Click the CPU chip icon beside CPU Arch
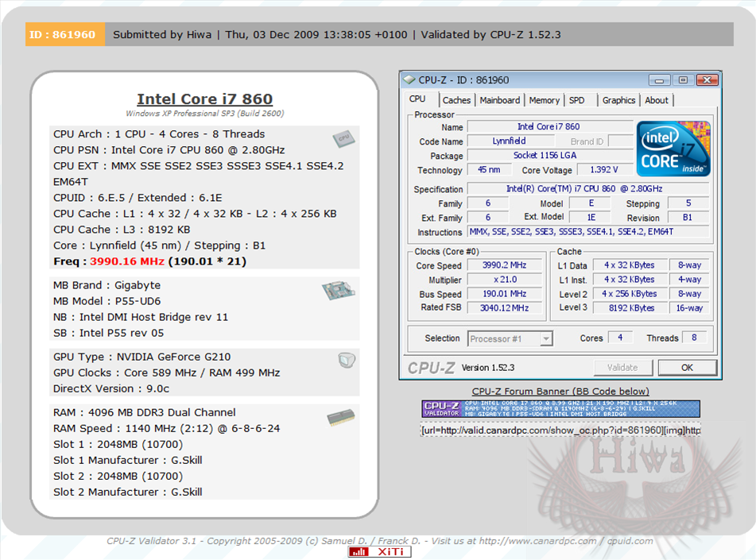Screen dimensions: 756x560 [x=343, y=139]
